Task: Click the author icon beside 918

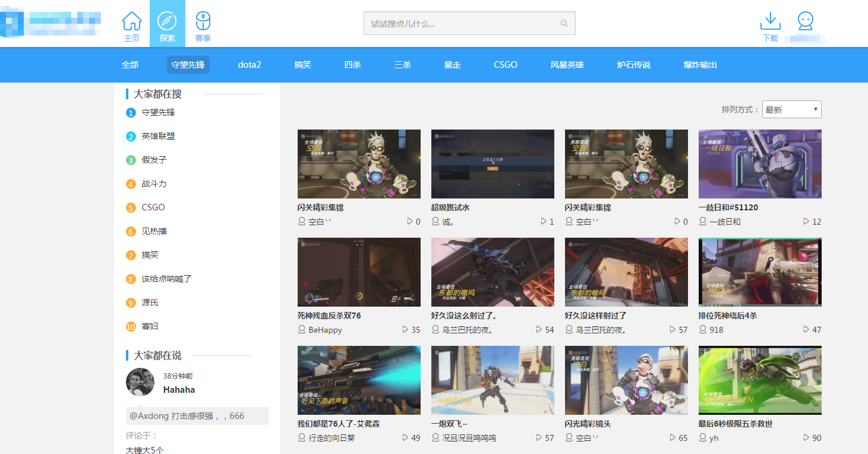Action: (x=702, y=329)
